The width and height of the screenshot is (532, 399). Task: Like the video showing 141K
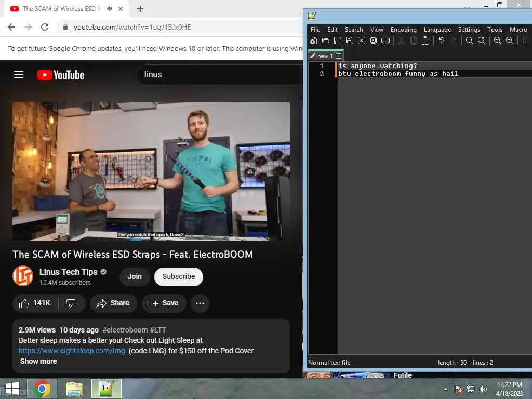(x=35, y=303)
